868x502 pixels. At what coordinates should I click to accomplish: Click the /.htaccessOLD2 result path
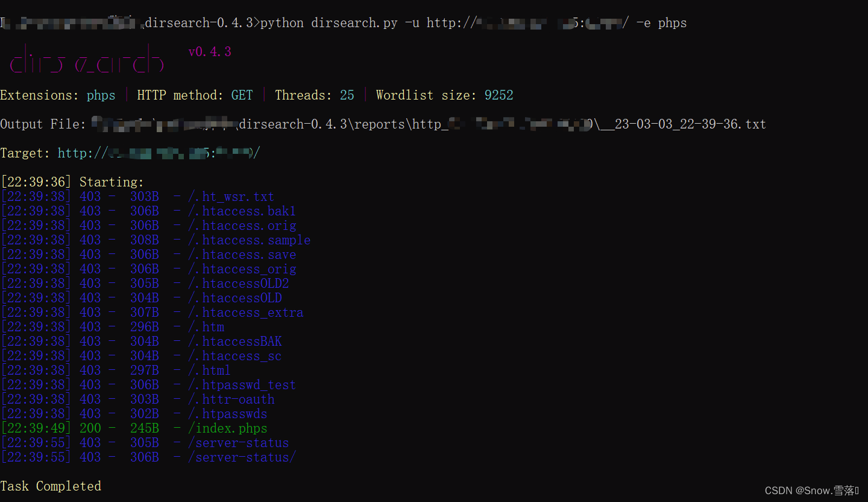pyautogui.click(x=239, y=284)
